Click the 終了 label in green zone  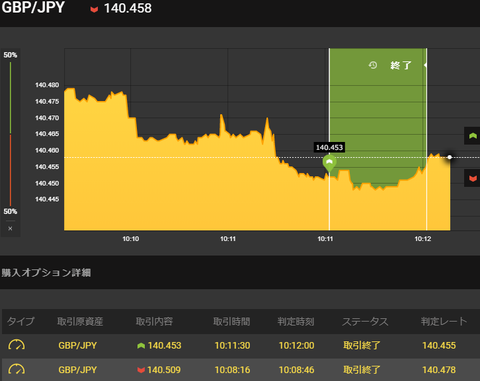tap(401, 65)
